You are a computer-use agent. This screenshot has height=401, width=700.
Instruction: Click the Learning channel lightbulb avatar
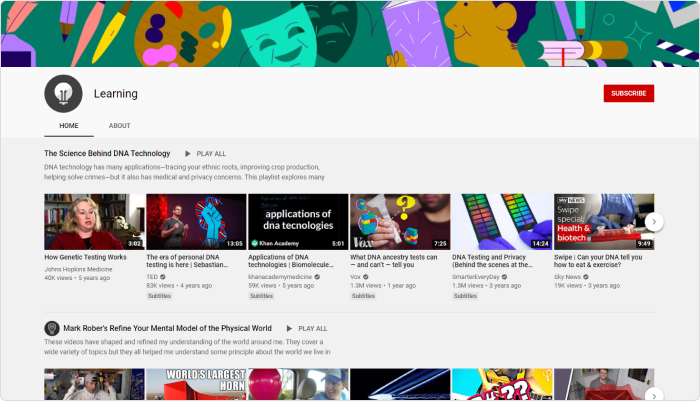63,93
